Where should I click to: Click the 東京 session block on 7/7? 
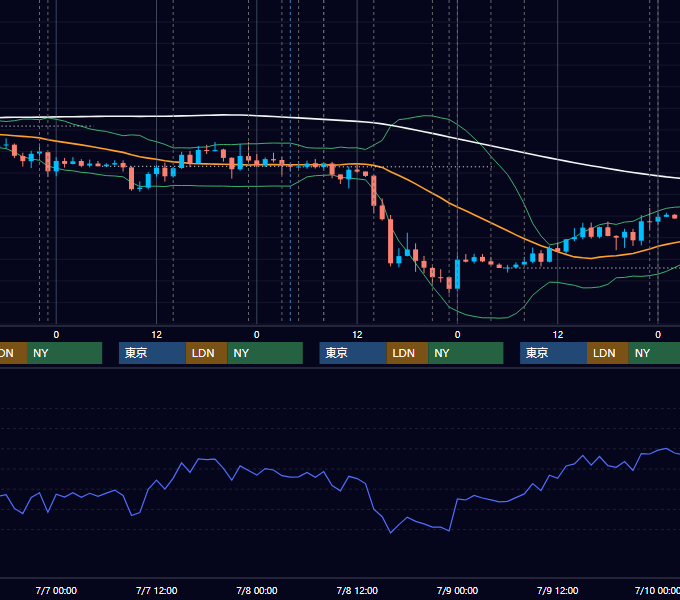coord(152,353)
